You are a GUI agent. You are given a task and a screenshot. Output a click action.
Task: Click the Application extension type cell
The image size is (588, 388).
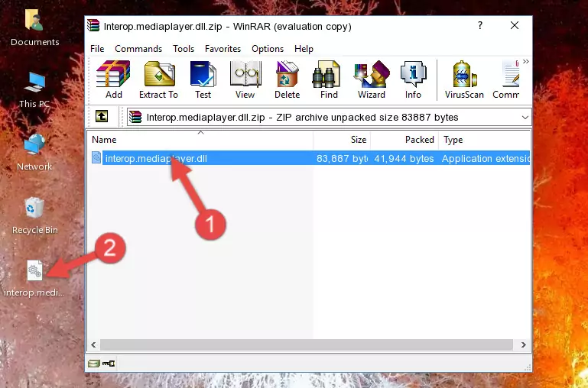point(486,158)
